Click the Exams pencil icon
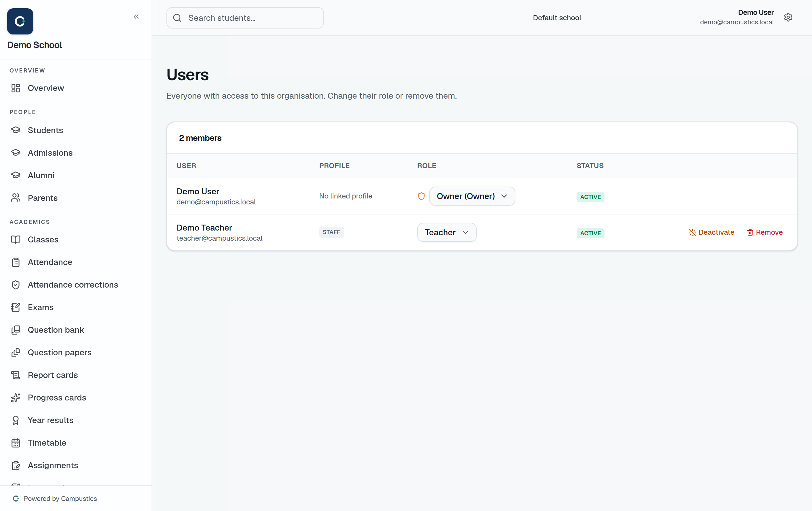 16,307
